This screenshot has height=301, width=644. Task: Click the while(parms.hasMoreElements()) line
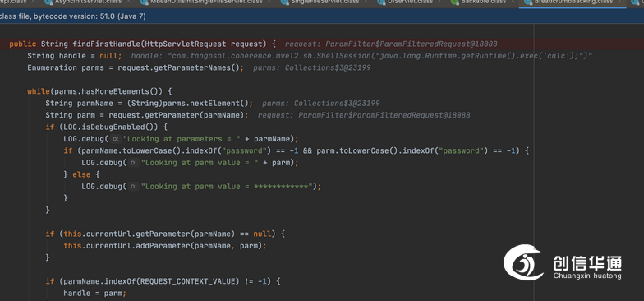99,91
